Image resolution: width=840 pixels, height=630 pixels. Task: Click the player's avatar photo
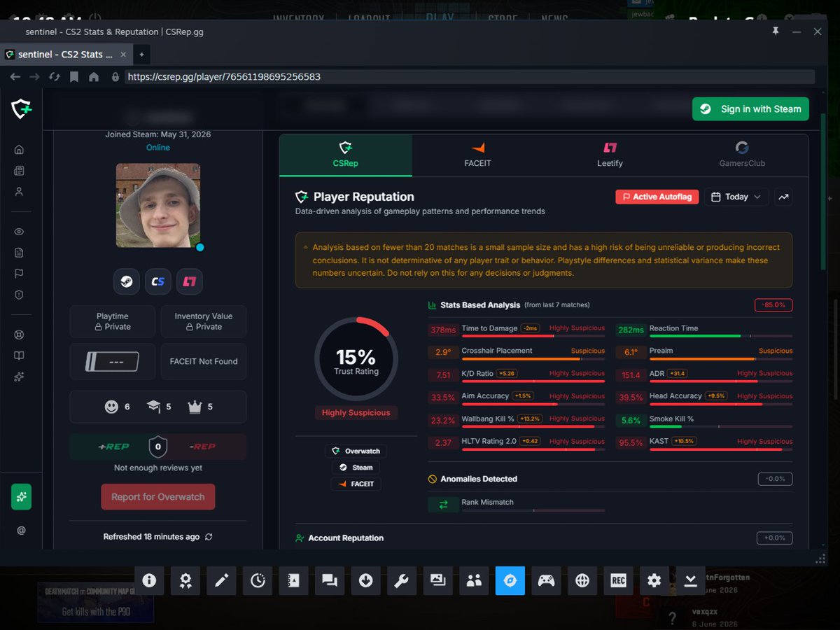pyautogui.click(x=158, y=205)
